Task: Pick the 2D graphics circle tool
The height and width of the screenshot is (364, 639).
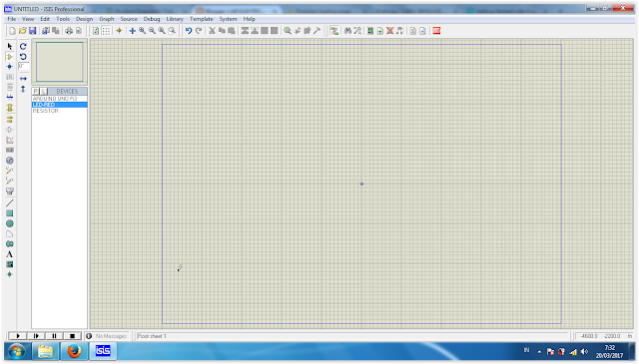Action: (10, 223)
